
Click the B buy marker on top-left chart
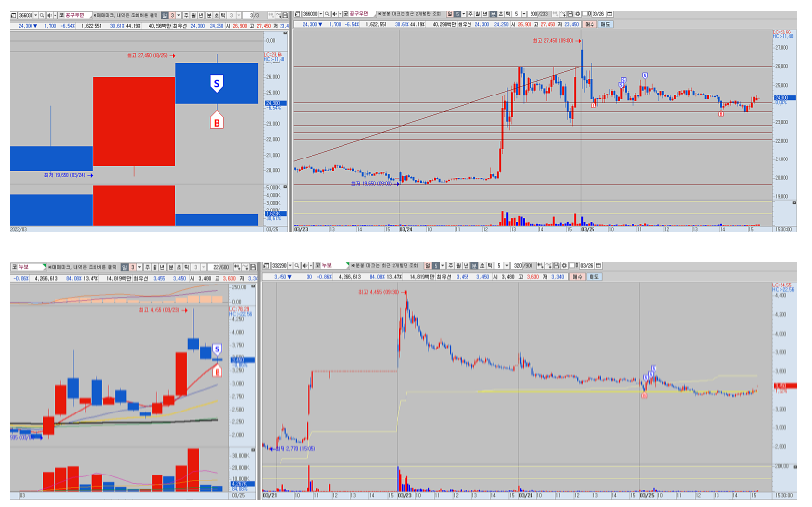(x=217, y=120)
